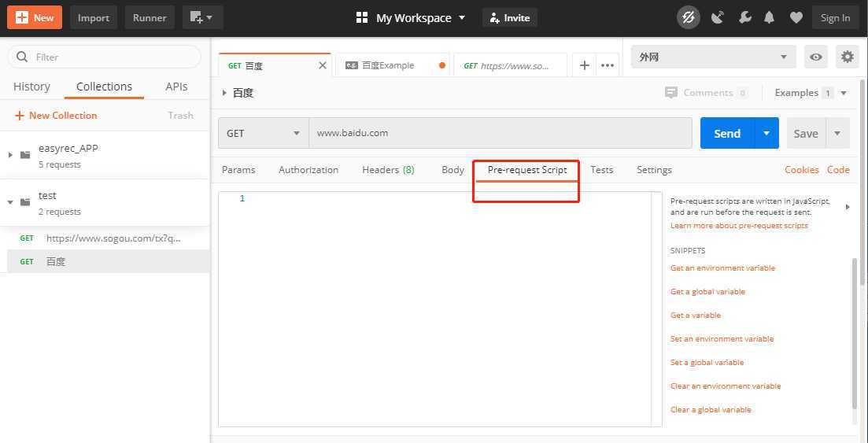868x443 pixels.
Task: Toggle environment quick look eye icon
Action: [x=816, y=57]
